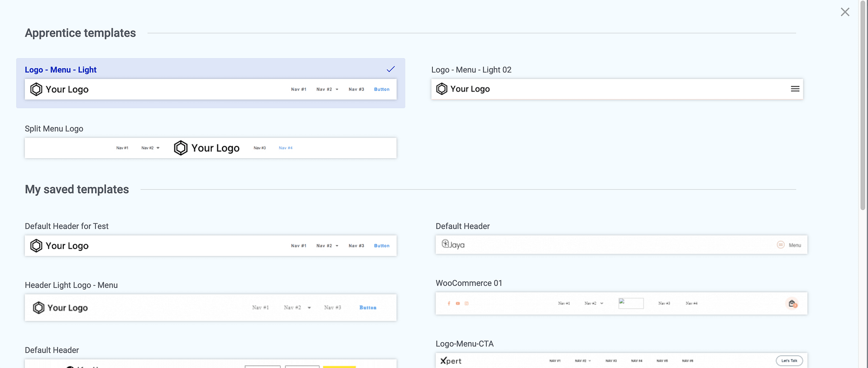Click the selected checkmark on Logo - Menu - Light
This screenshot has width=868, height=368.
[x=390, y=69]
